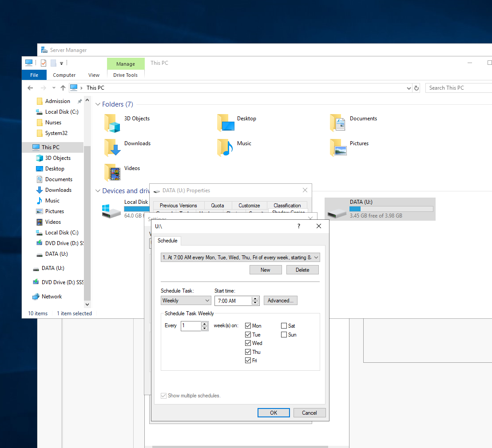Image resolution: width=492 pixels, height=448 pixels.
Task: Go up one level with up arrow
Action: coord(63,88)
